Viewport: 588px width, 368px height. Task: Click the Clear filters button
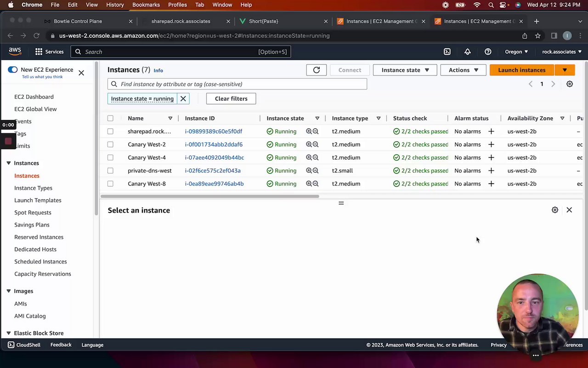pos(231,98)
